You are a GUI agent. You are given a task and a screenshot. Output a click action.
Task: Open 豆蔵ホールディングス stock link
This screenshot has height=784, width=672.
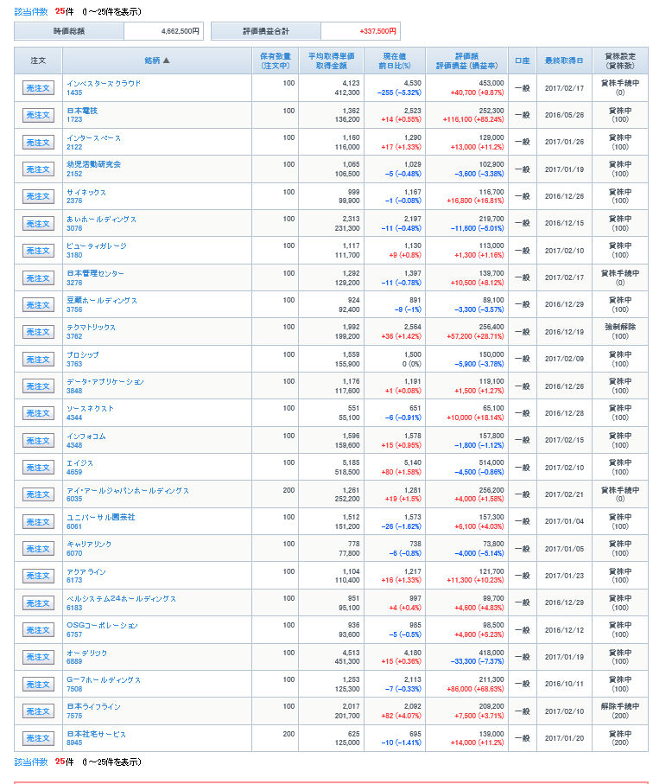102,301
